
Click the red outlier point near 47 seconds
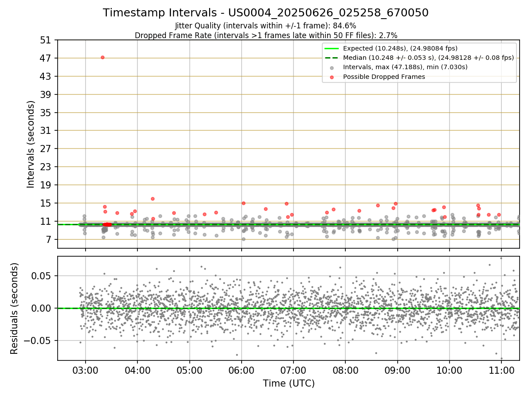click(102, 57)
